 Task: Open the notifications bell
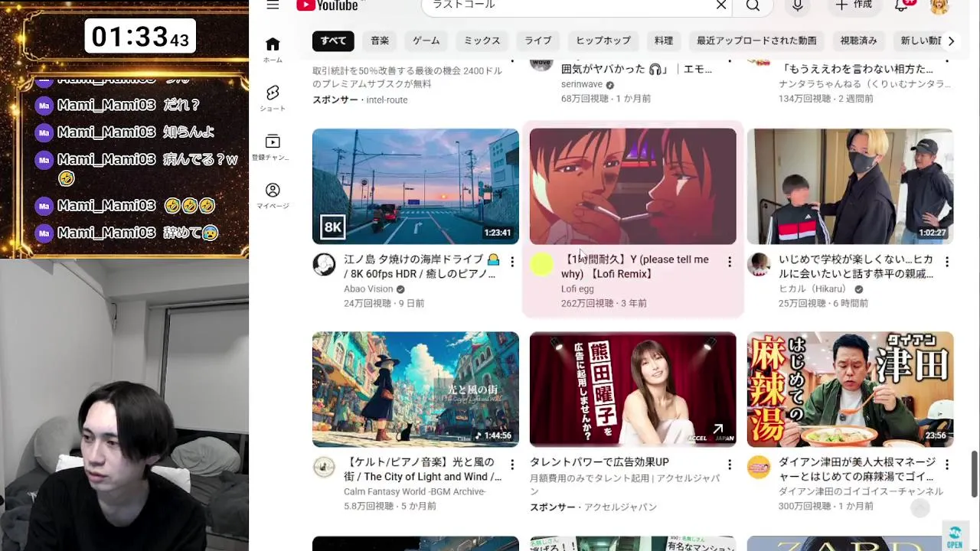click(901, 5)
